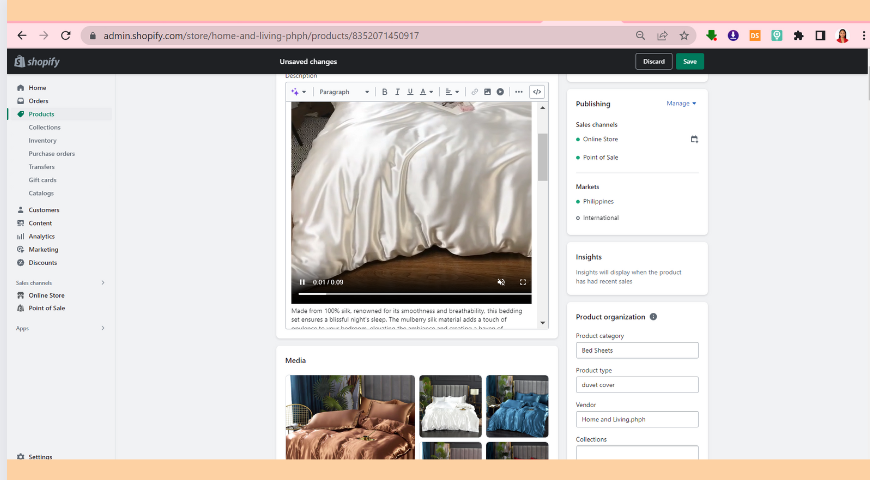
Task: Select the blue bedding media thumbnail
Action: pos(517,406)
